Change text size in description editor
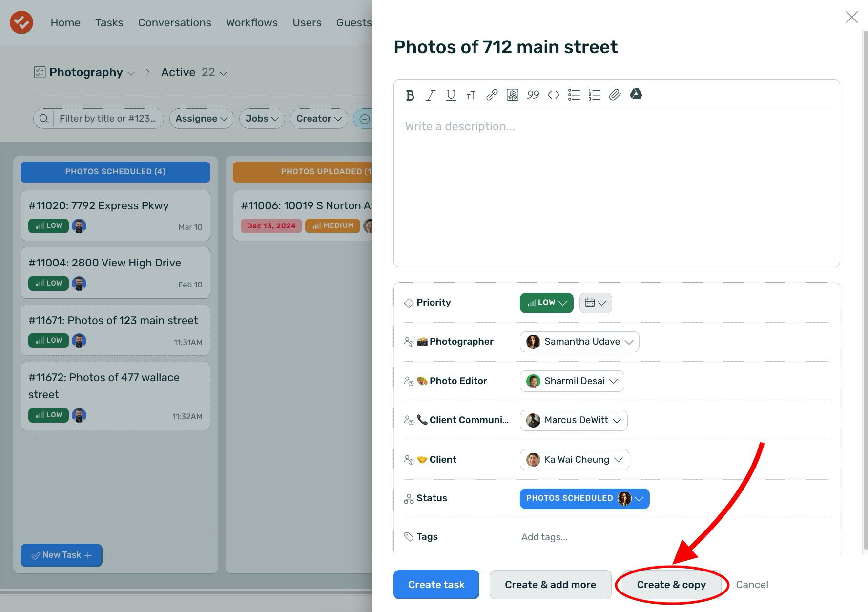The width and height of the screenshot is (868, 612). pyautogui.click(x=471, y=95)
